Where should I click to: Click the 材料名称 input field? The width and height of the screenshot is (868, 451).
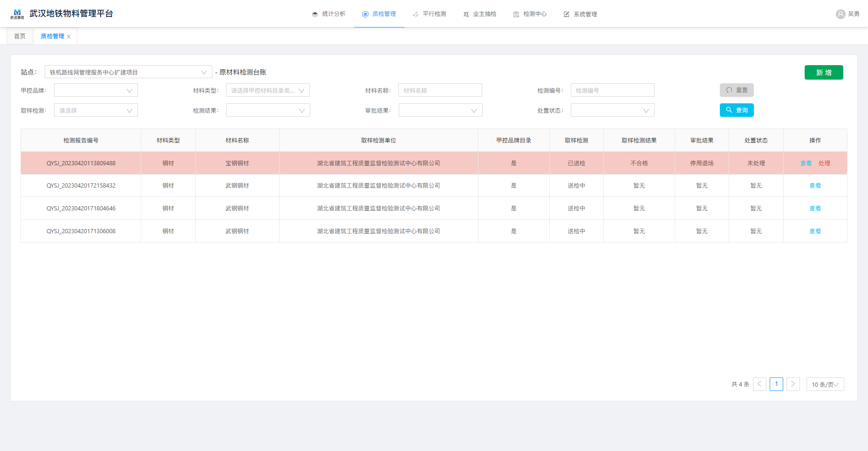[x=440, y=90]
